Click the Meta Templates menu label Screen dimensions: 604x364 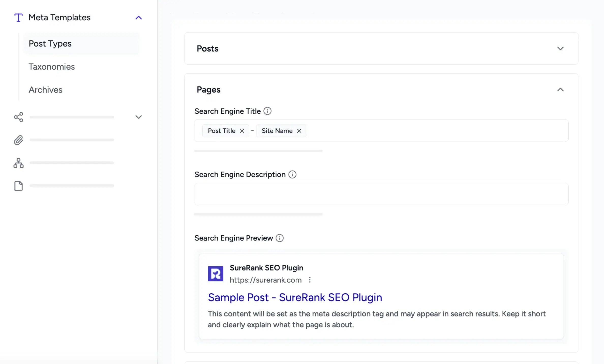pos(59,18)
